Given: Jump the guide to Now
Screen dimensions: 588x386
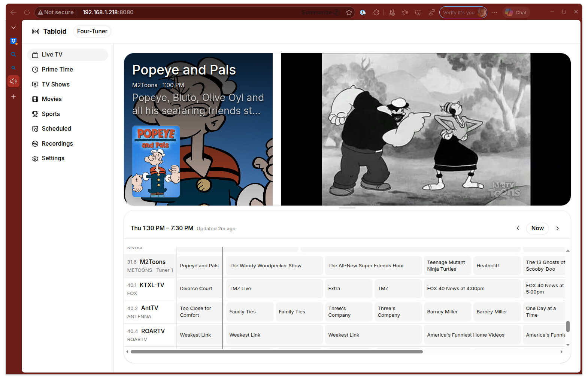Looking at the screenshot, I should point(537,228).
